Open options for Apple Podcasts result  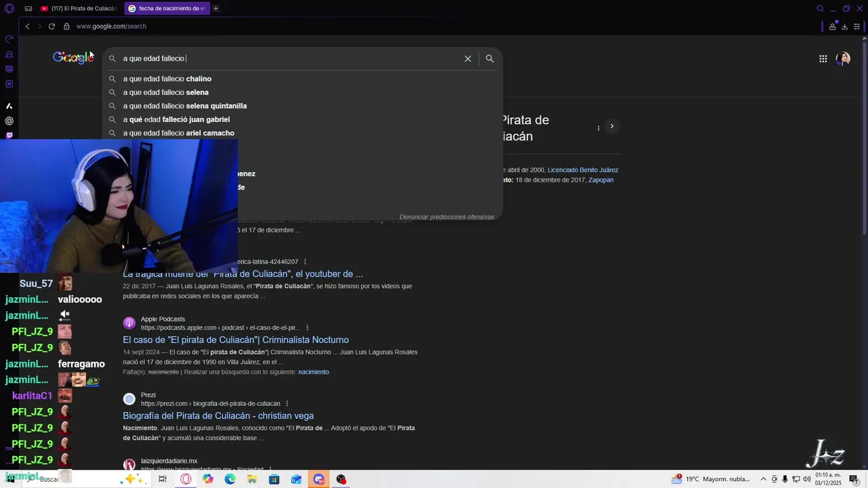point(307,328)
